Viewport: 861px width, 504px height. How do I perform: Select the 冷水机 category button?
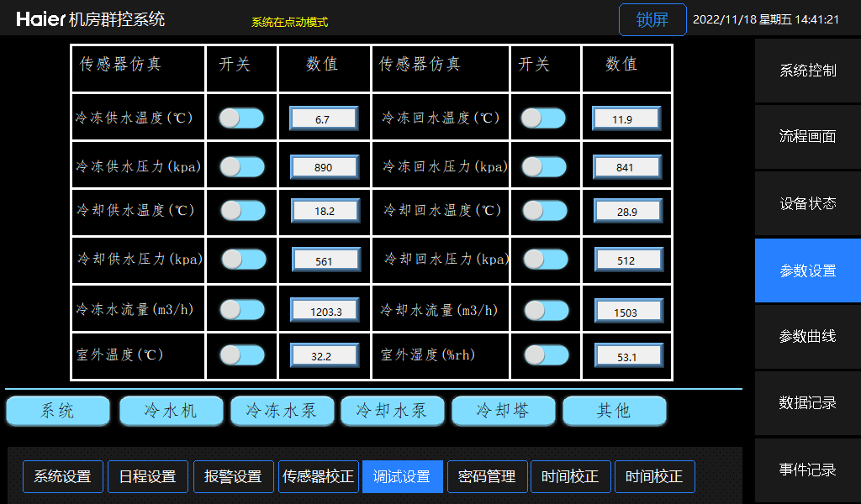coord(172,411)
